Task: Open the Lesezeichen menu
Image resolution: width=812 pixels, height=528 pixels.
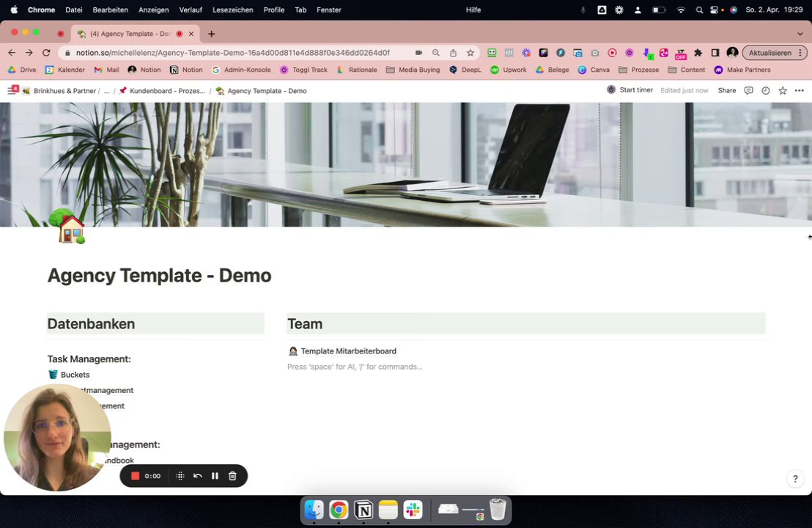Action: pos(233,10)
